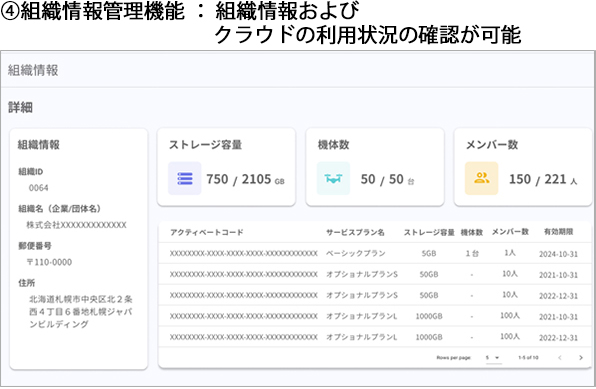Open the Rows per page dropdown

[x=493, y=358]
